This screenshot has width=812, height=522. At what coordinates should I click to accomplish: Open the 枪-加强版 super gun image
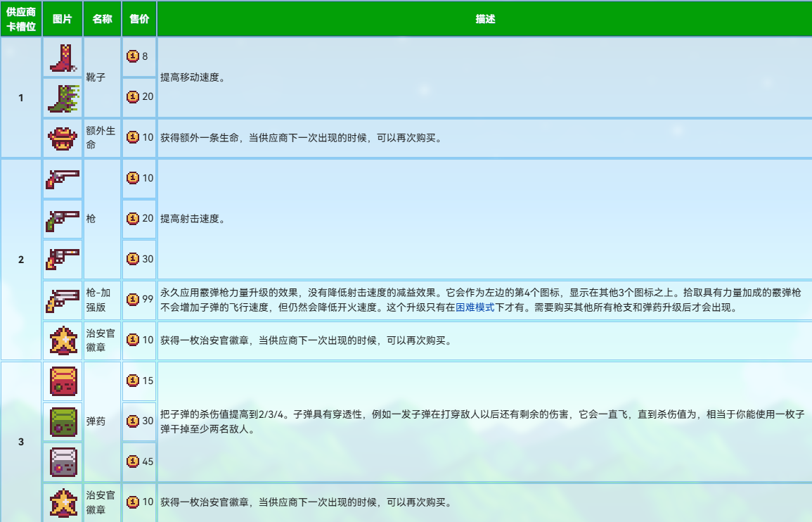point(63,300)
